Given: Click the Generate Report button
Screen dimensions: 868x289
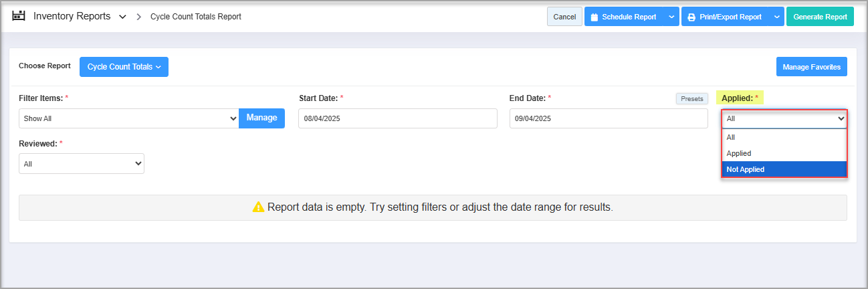Looking at the screenshot, I should 820,17.
